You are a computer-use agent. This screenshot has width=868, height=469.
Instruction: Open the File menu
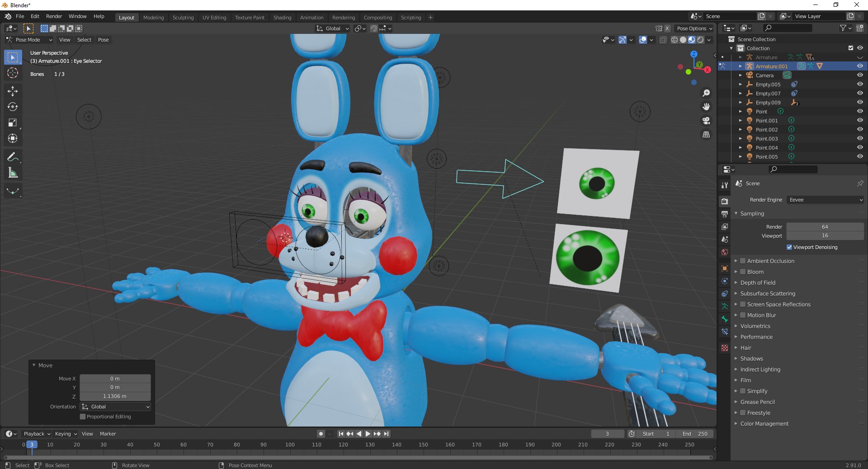[20, 16]
